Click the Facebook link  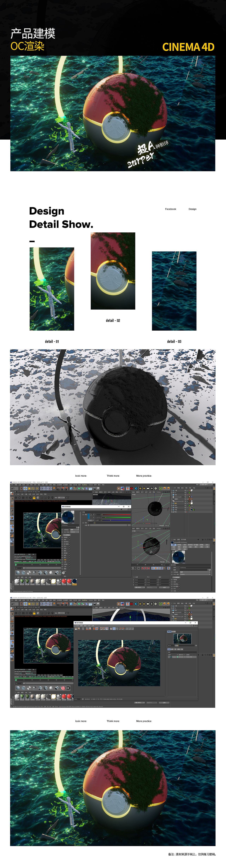pos(171,209)
